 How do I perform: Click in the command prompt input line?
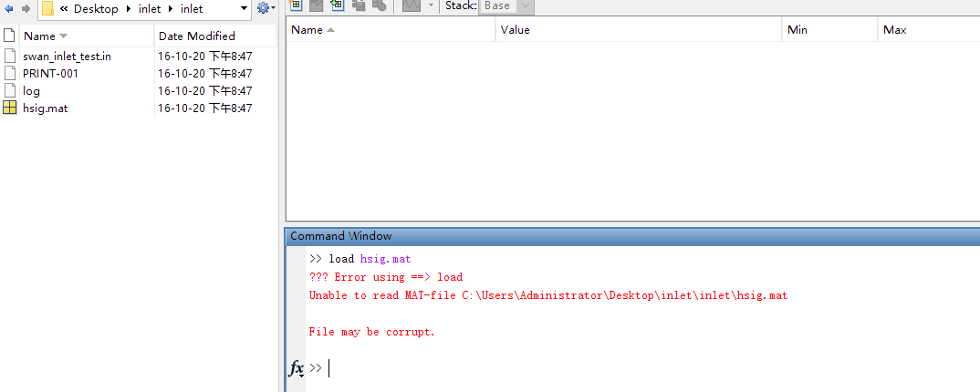pyautogui.click(x=547, y=368)
